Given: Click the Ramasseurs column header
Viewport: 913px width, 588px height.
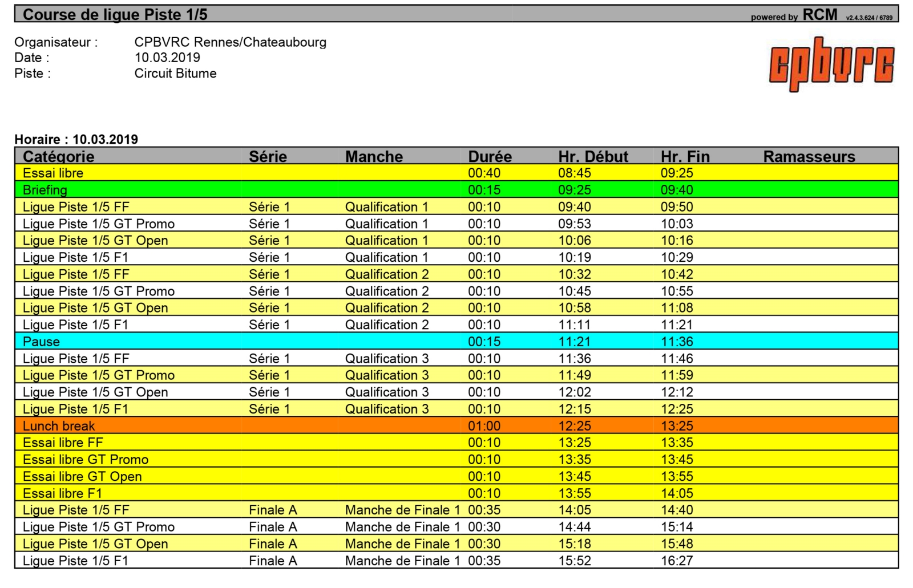Looking at the screenshot, I should [x=809, y=156].
